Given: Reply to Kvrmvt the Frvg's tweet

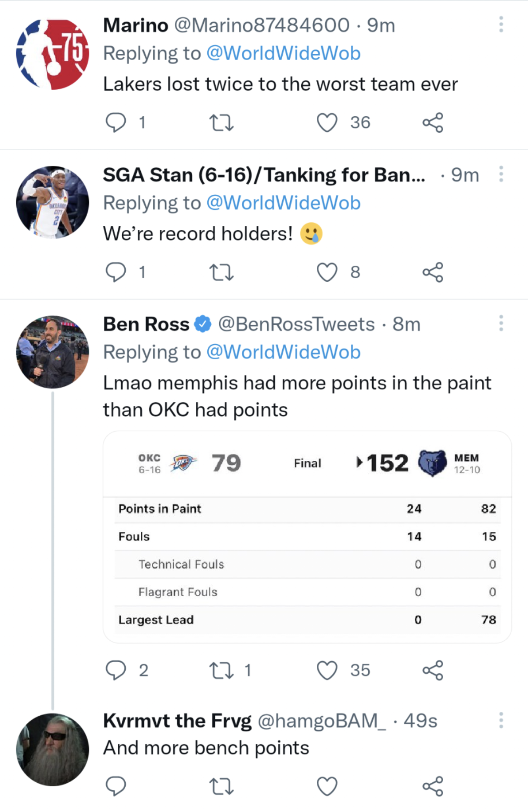Looking at the screenshot, I should click(116, 786).
